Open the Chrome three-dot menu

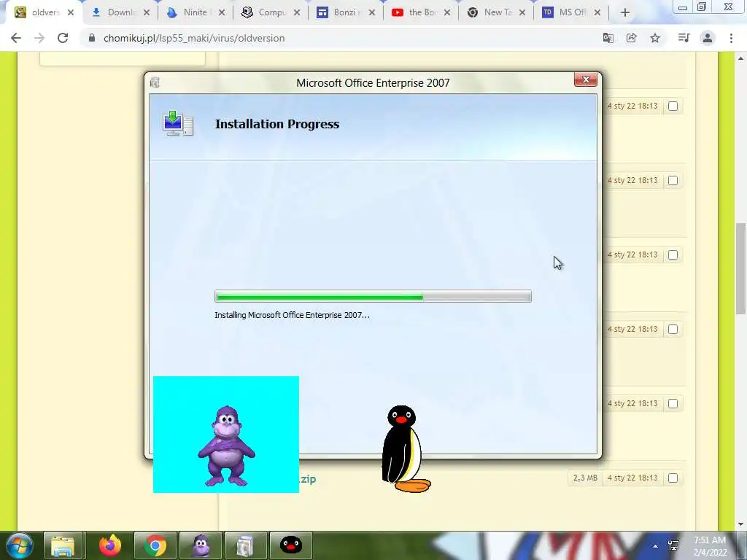pyautogui.click(x=731, y=38)
